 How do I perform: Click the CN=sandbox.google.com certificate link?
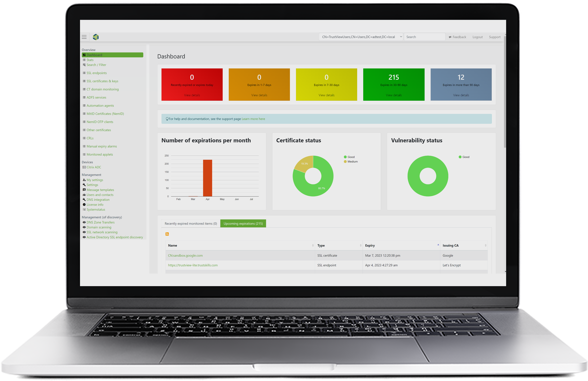click(185, 255)
